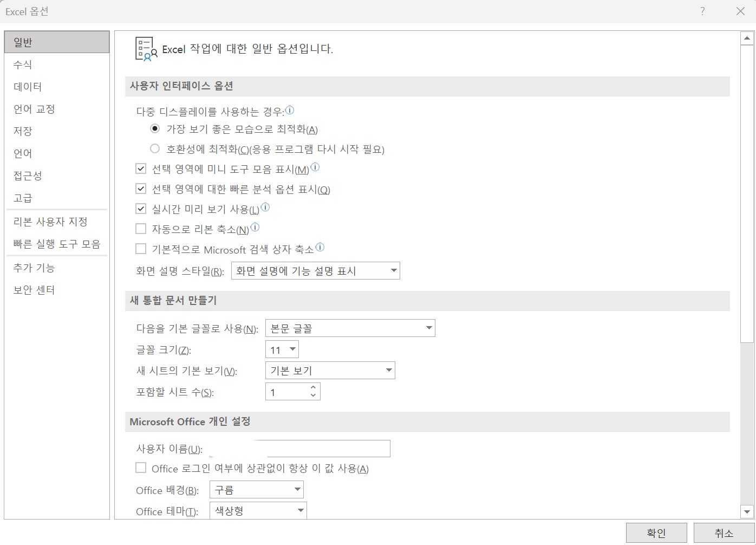Click the 취소 button

pos(724,533)
